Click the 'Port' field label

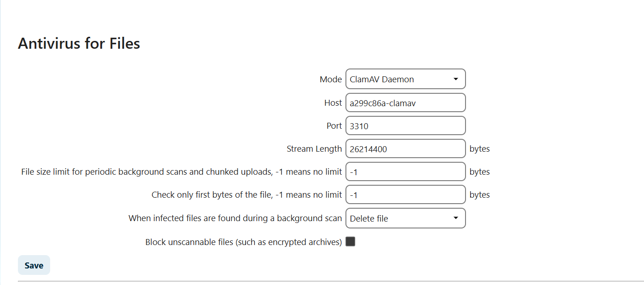pos(334,126)
